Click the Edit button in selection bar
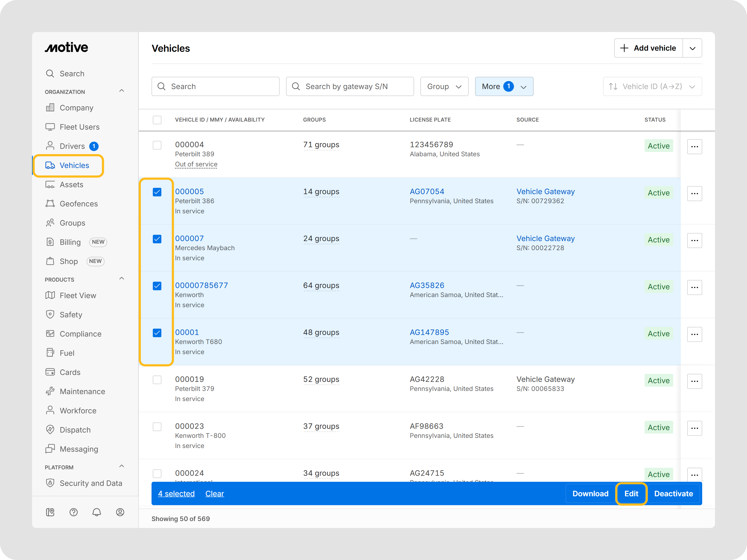The height and width of the screenshot is (560, 747). 631,494
